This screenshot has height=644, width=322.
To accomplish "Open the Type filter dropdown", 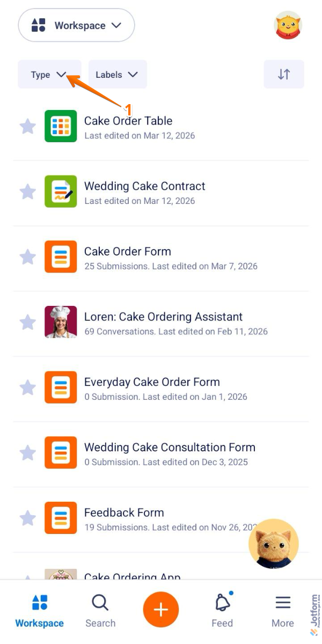I will tap(49, 74).
